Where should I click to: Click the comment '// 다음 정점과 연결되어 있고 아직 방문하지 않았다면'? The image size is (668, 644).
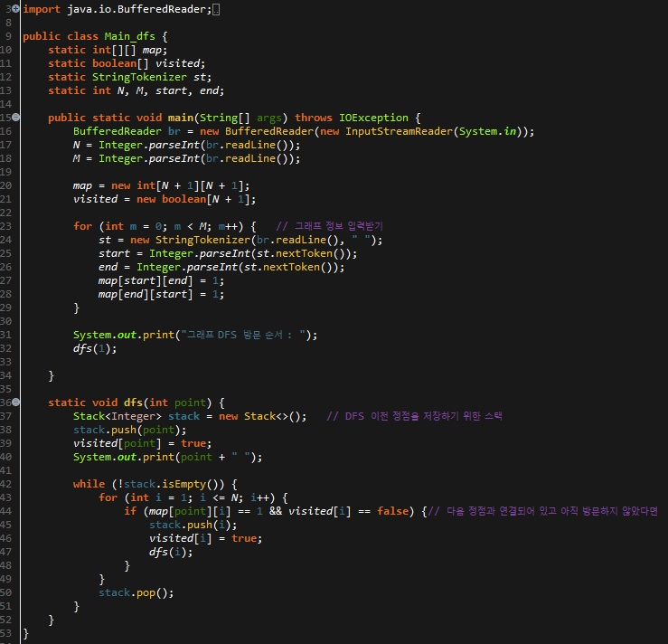(x=542, y=511)
